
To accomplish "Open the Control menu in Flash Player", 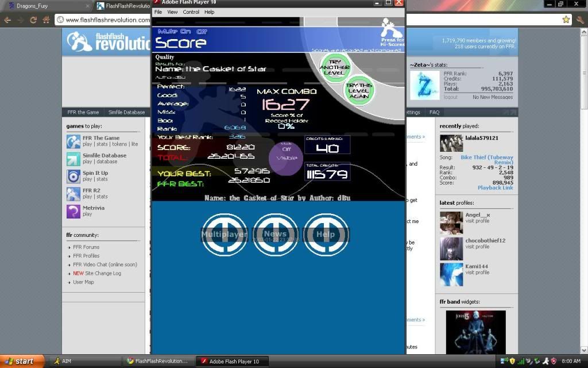I will tap(191, 12).
